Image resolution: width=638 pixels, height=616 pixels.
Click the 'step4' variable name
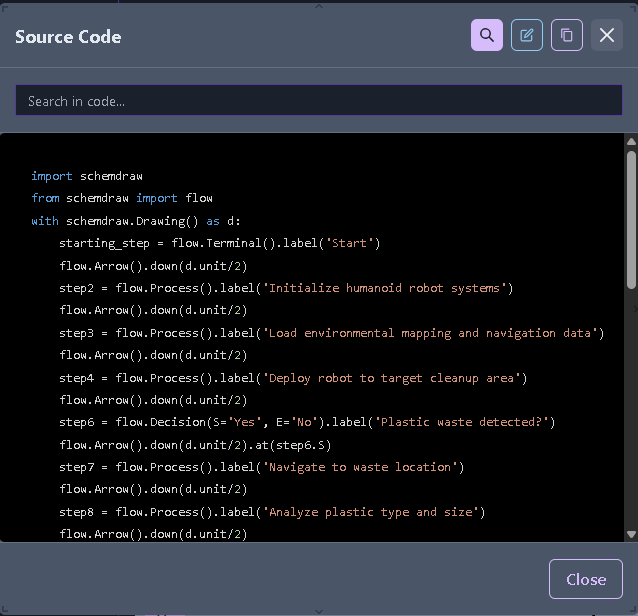(76, 378)
